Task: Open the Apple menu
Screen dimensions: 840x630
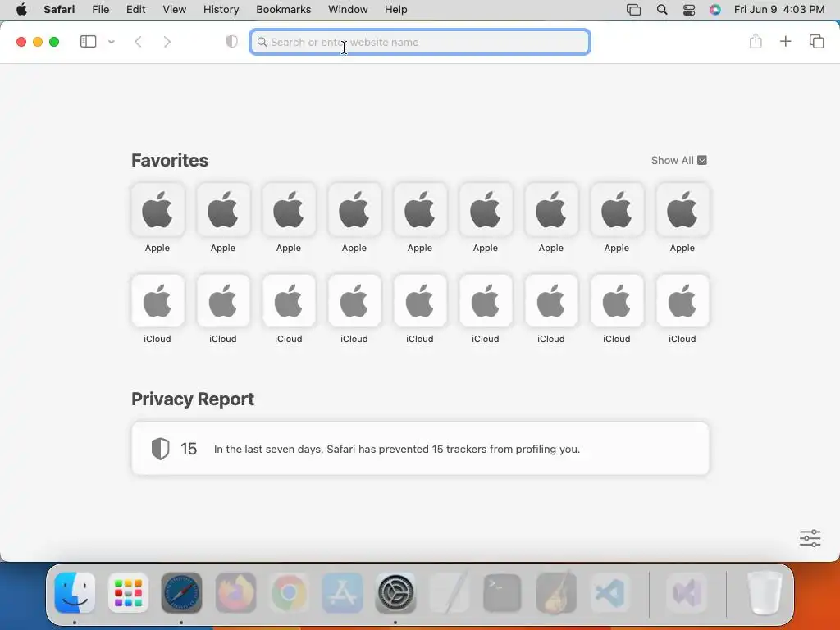Action: [21, 10]
